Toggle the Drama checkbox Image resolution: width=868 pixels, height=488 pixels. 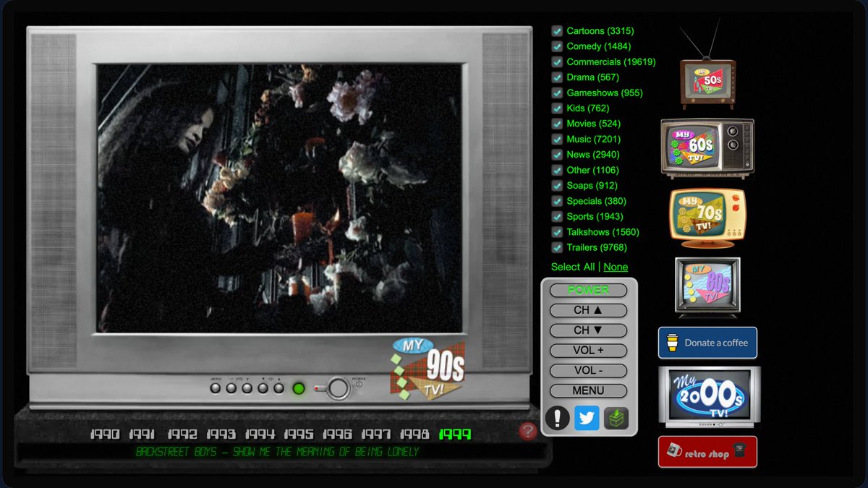coord(557,77)
